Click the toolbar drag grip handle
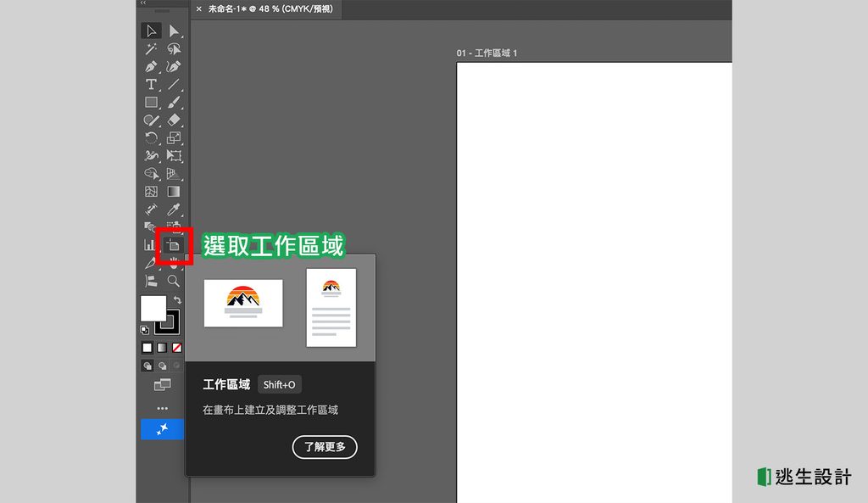The height and width of the screenshot is (503, 868). coord(162,11)
